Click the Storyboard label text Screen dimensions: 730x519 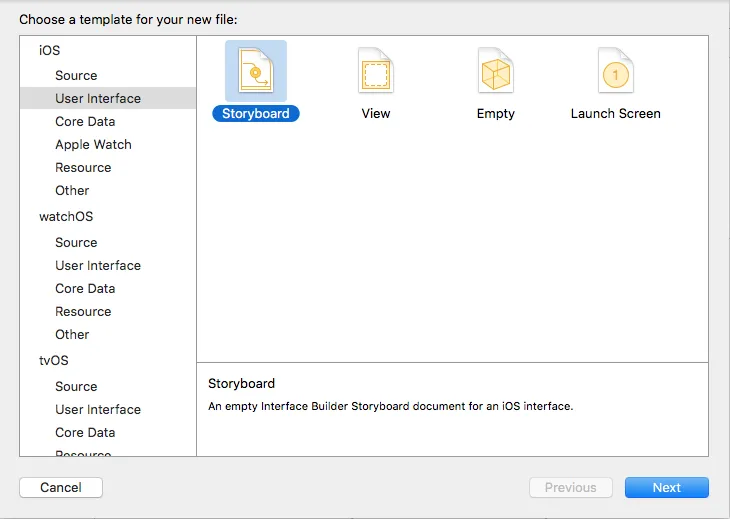256,114
